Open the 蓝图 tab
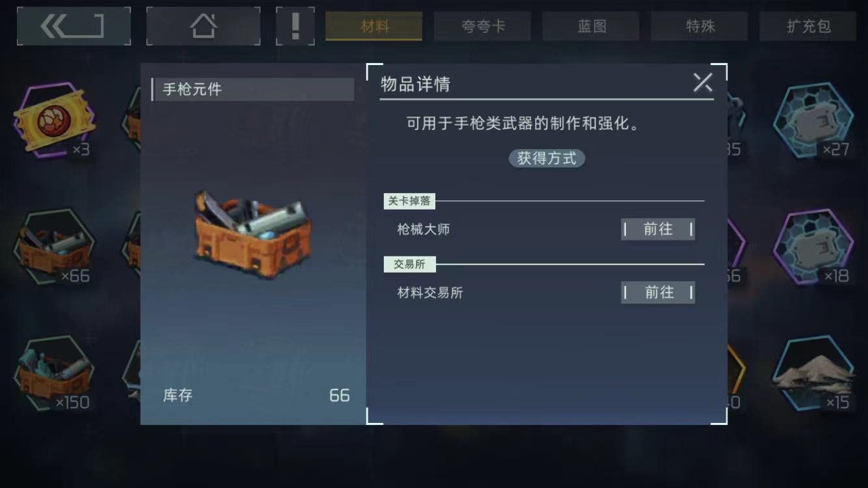This screenshot has width=868, height=488. tap(591, 26)
